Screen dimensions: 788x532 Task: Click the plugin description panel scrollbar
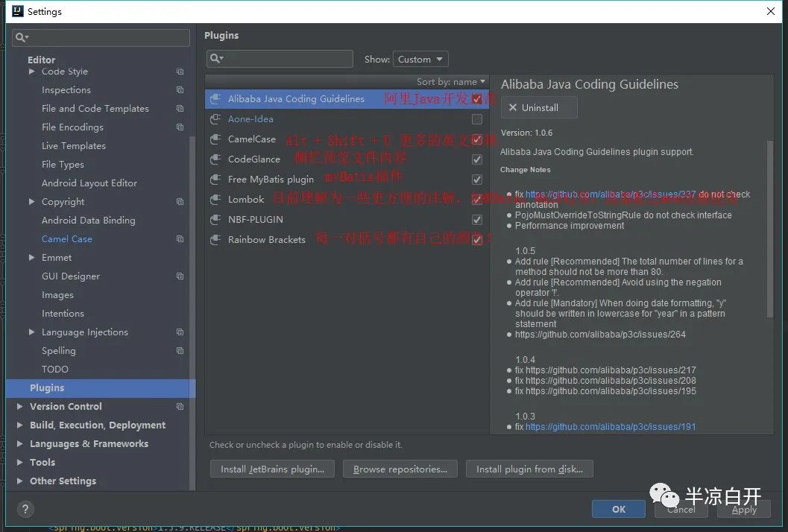click(770, 229)
